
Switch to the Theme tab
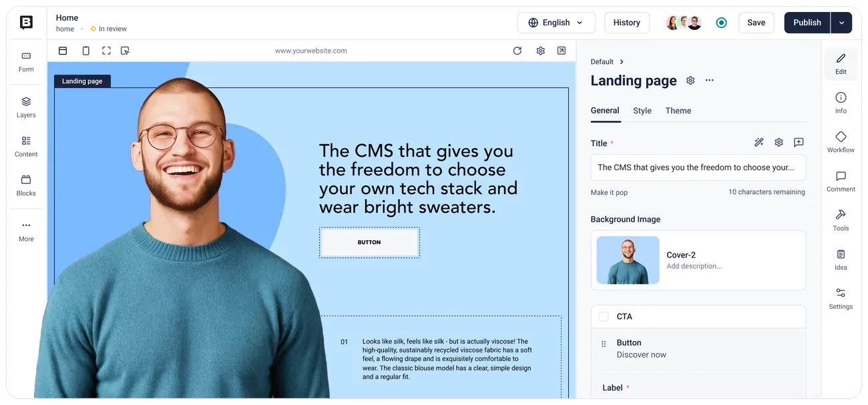point(678,111)
